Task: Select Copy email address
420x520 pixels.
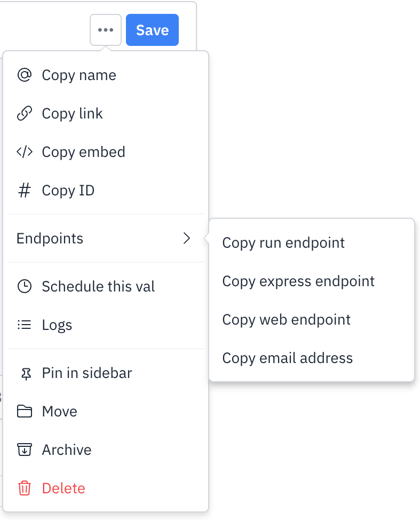Action: coord(288,358)
